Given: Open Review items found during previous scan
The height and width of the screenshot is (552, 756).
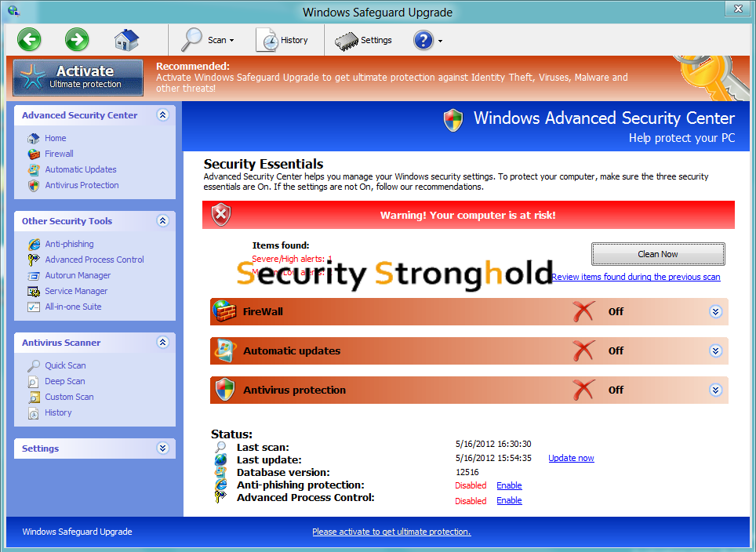Looking at the screenshot, I should (x=636, y=277).
